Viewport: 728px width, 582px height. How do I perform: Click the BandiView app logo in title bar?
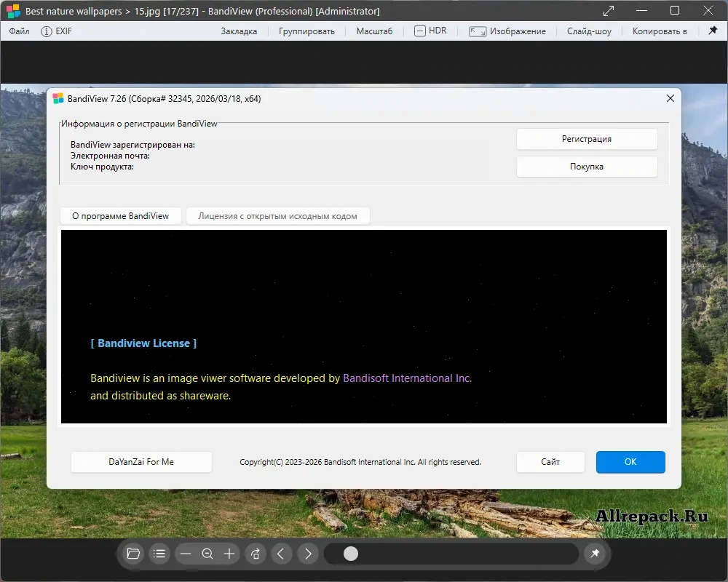[x=13, y=11]
